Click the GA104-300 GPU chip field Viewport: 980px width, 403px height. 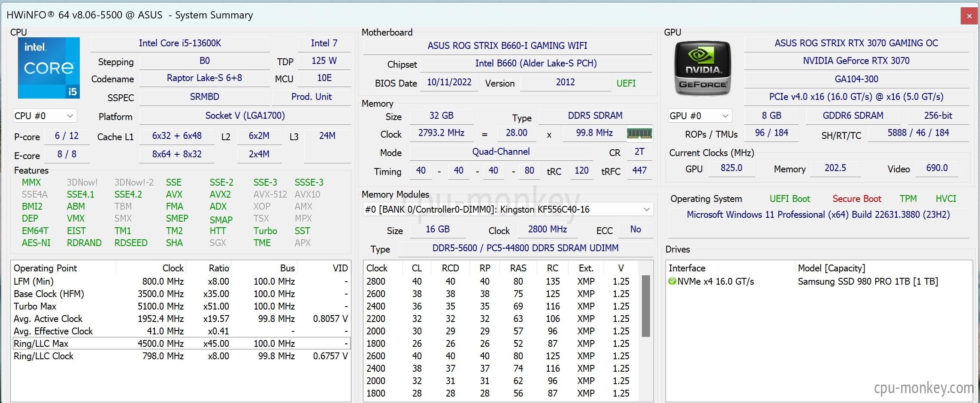[x=856, y=79]
